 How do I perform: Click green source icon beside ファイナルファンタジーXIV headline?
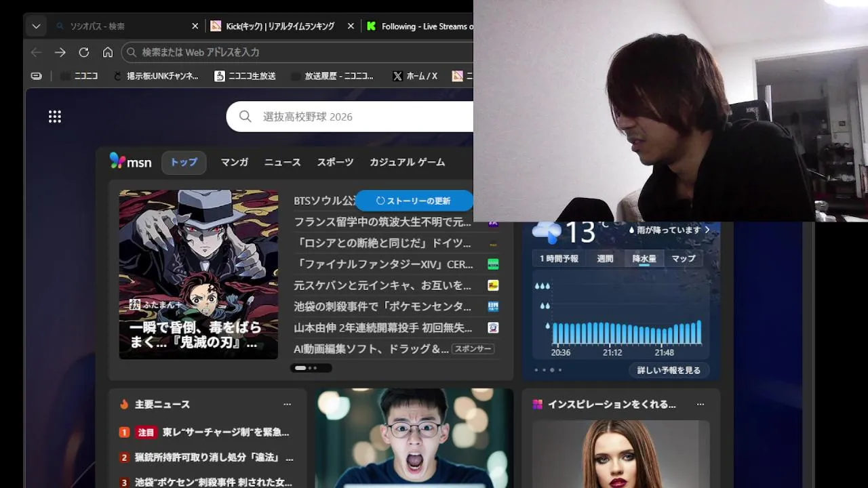coord(493,264)
